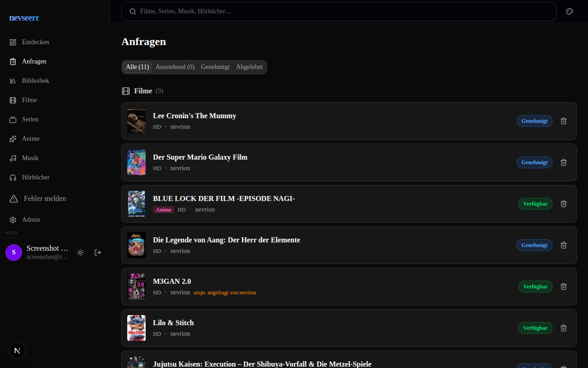
Task: Click Verfügbar badge on Lilo & Stitch
Action: click(535, 328)
